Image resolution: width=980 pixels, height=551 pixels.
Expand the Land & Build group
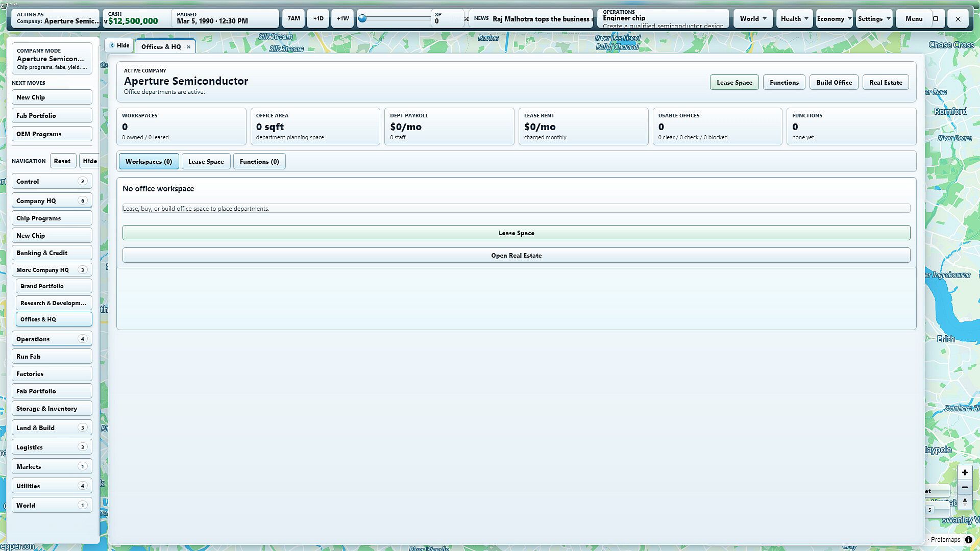52,428
